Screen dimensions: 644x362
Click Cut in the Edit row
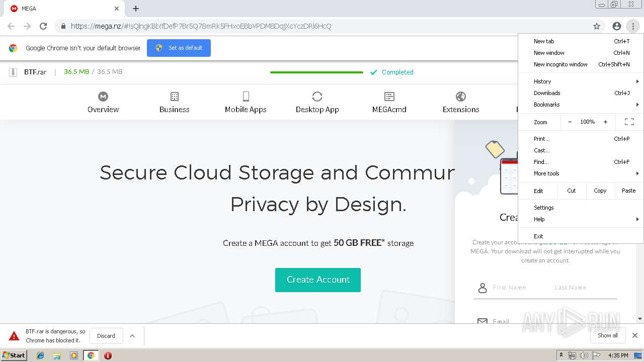pos(572,191)
